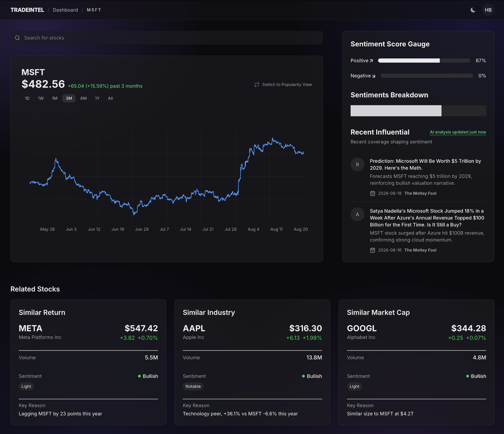This screenshot has width=504, height=434.
Task: Click 'Lagging MSFT by 23 points this year'
Action: pos(60,414)
